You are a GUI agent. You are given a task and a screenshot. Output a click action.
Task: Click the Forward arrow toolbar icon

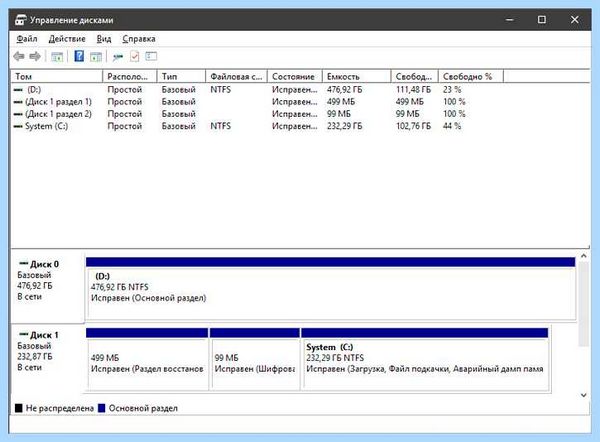(35, 57)
